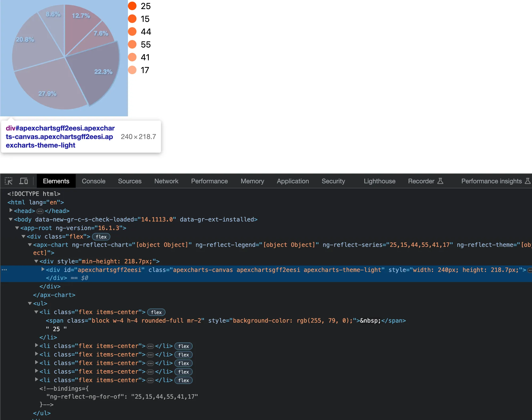532x420 pixels.
Task: Expand the collapsed head element
Action: [x=11, y=211]
